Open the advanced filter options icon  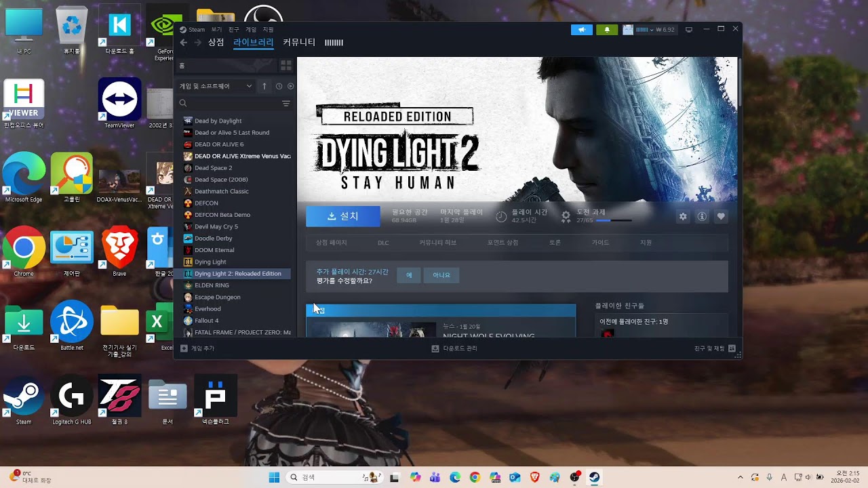tap(286, 103)
